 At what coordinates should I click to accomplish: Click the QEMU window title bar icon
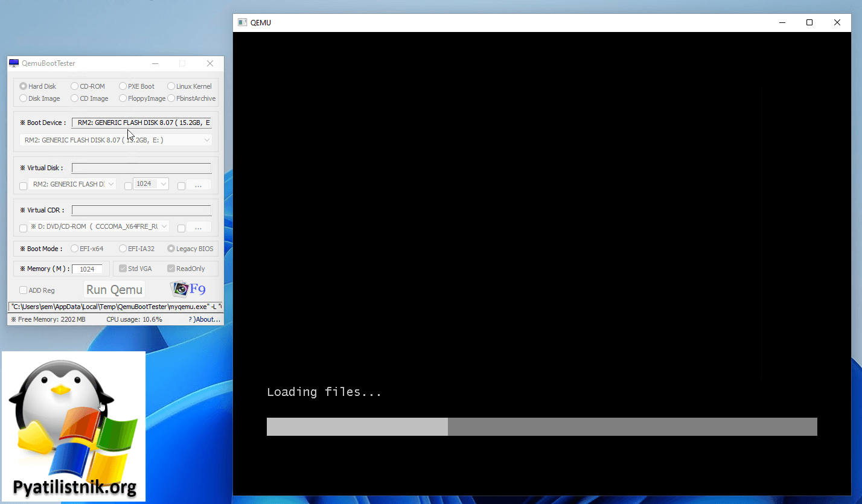point(242,22)
